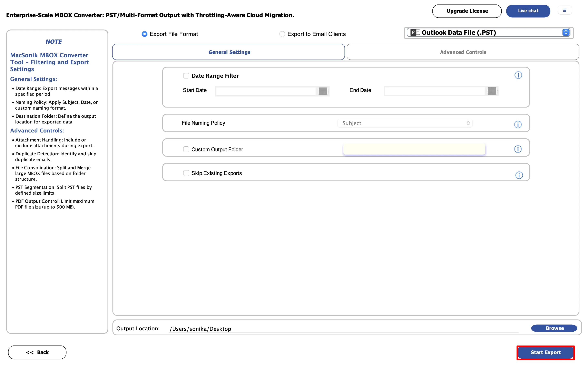
Task: Click the 'Attachment Handling' note bullet
Action: (53, 143)
